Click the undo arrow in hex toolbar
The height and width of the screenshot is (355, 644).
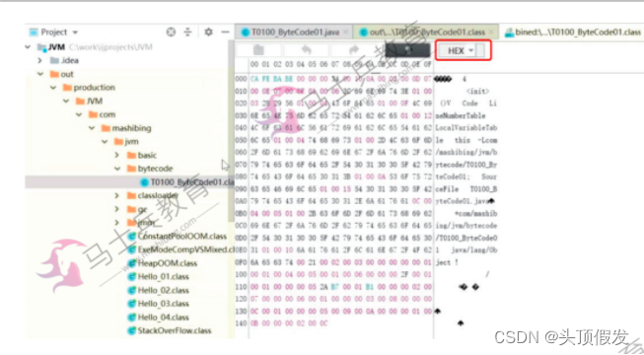coord(307,50)
